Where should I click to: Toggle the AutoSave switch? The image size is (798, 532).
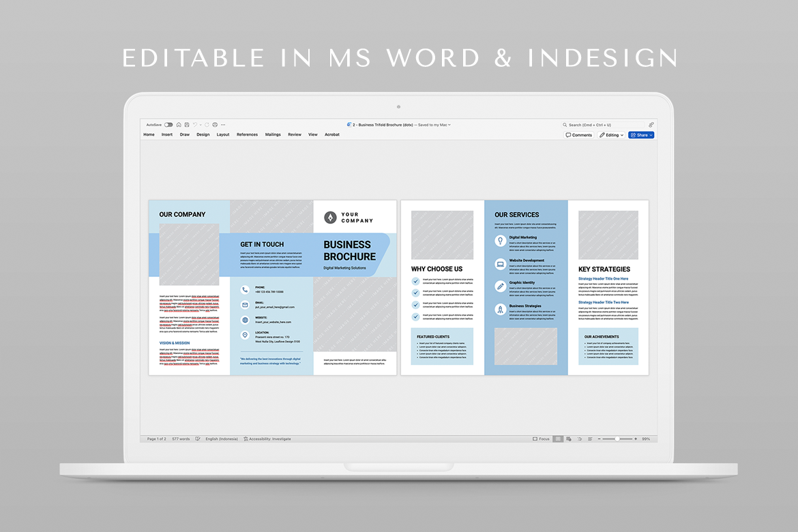[168, 125]
